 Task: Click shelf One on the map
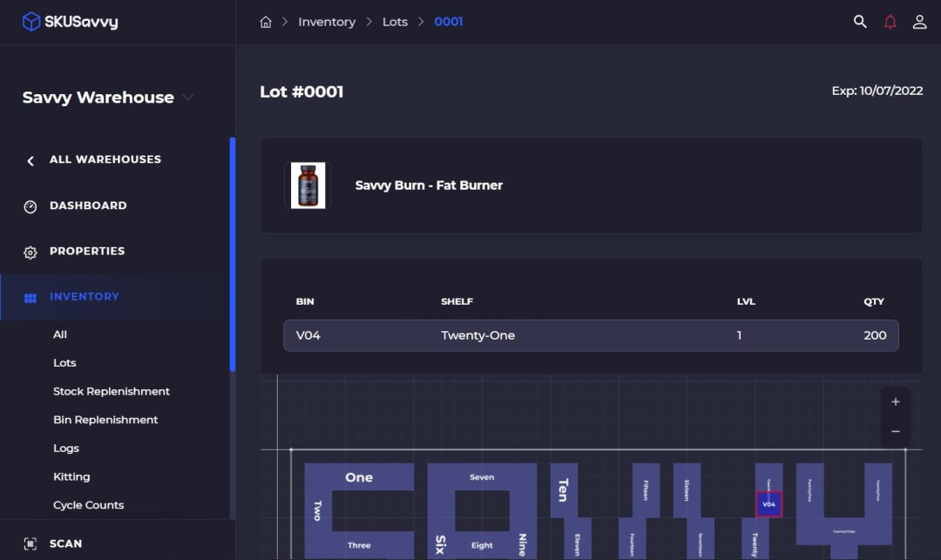359,477
